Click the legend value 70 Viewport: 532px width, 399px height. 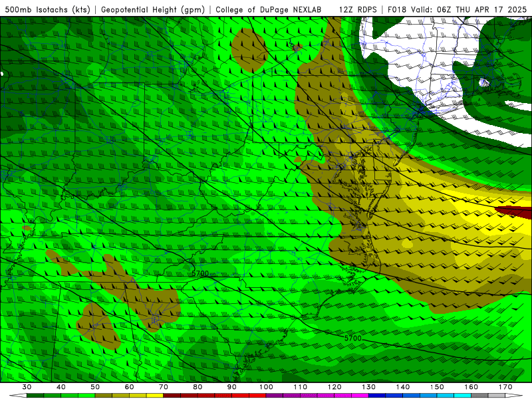164,387
